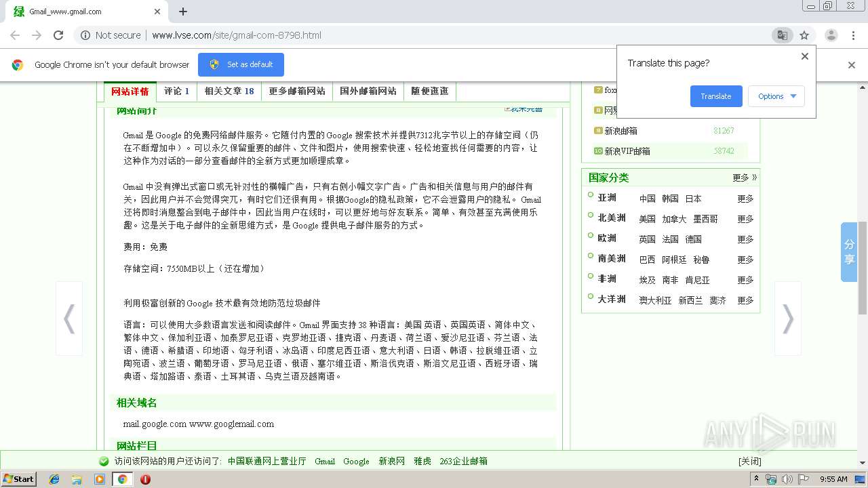The height and width of the screenshot is (488, 868).
Task: Click the red security icon in taskbar
Action: [145, 479]
